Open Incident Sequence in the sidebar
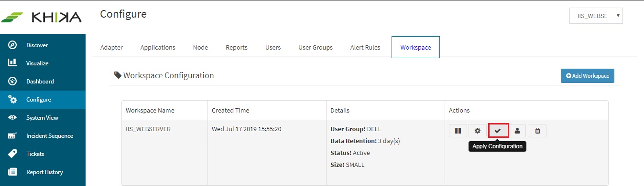 tap(43, 136)
